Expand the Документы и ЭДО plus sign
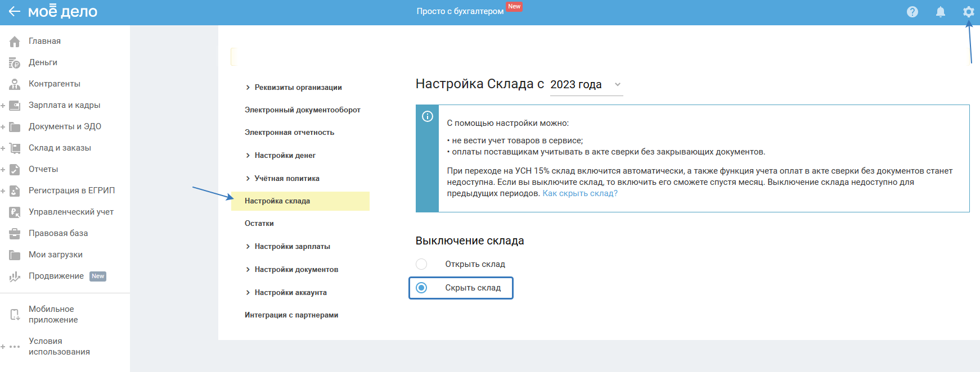The height and width of the screenshot is (372, 980). coord(3,127)
